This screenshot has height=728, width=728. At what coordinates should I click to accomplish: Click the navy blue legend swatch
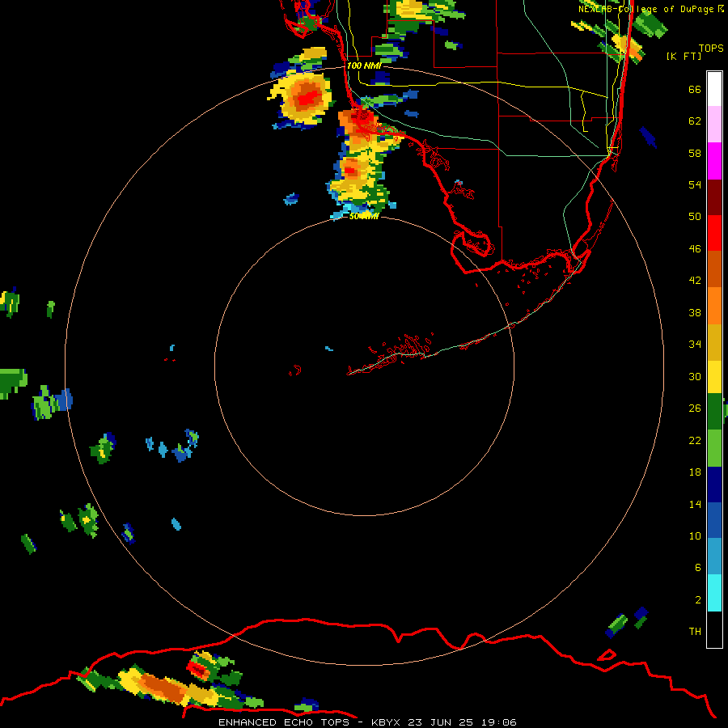[x=714, y=485]
